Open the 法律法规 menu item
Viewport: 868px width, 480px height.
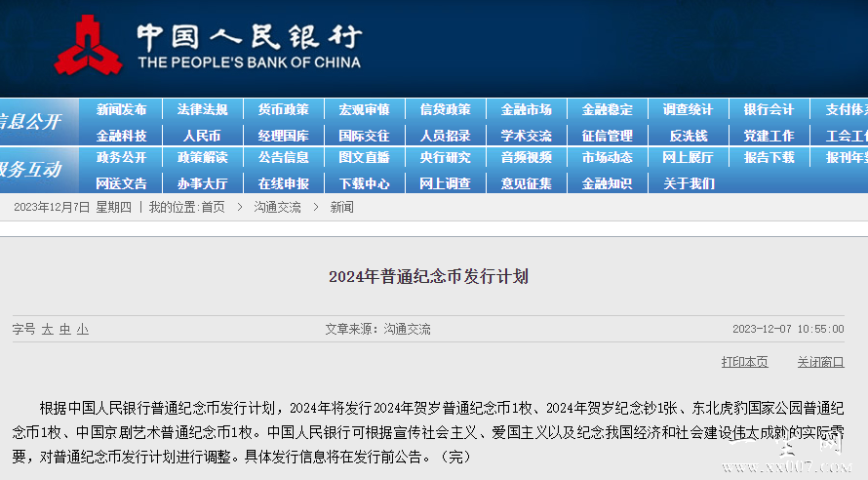click(202, 109)
